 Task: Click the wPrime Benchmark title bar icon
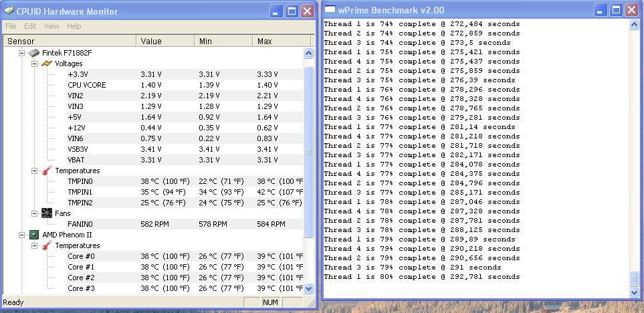330,10
